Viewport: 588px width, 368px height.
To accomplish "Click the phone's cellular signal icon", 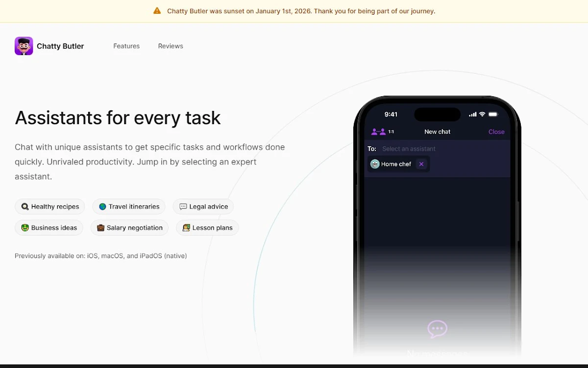I will coord(473,114).
